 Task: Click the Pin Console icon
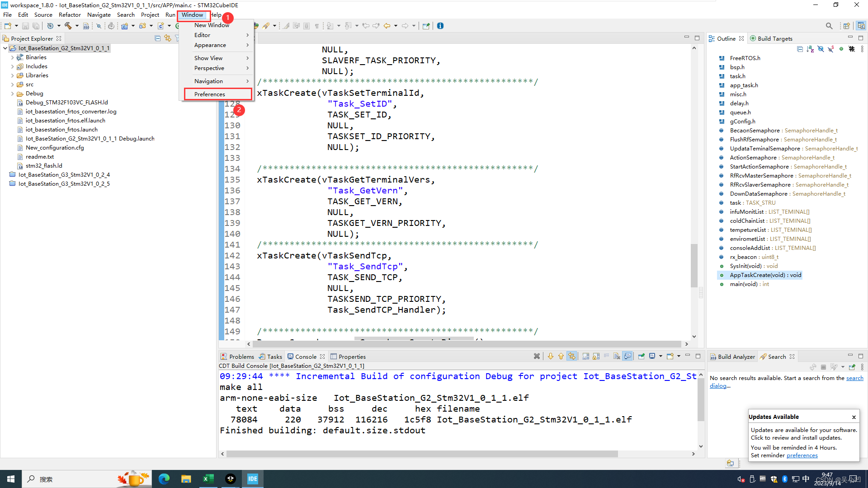click(x=641, y=356)
